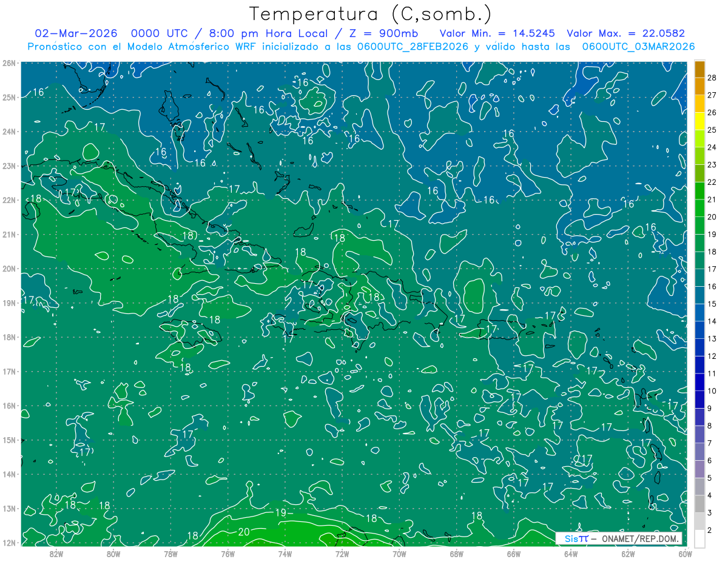Click the bright green scale segment between 20 and 21

pyautogui.click(x=699, y=208)
